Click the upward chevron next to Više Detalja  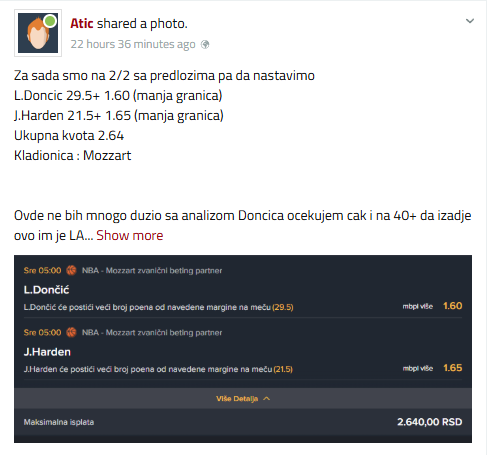(266, 398)
